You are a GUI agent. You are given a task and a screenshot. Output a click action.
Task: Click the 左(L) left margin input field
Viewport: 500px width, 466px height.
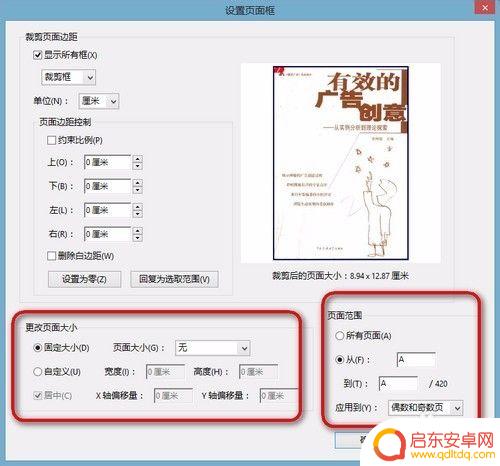click(107, 210)
